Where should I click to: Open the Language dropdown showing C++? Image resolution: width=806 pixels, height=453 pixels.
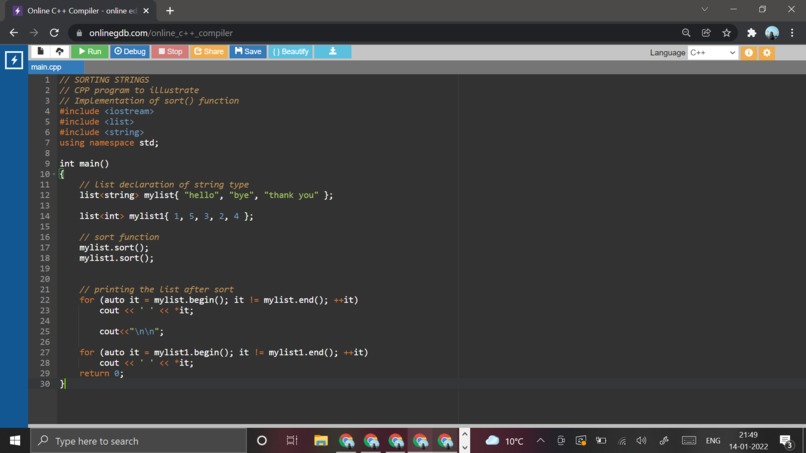pos(712,52)
